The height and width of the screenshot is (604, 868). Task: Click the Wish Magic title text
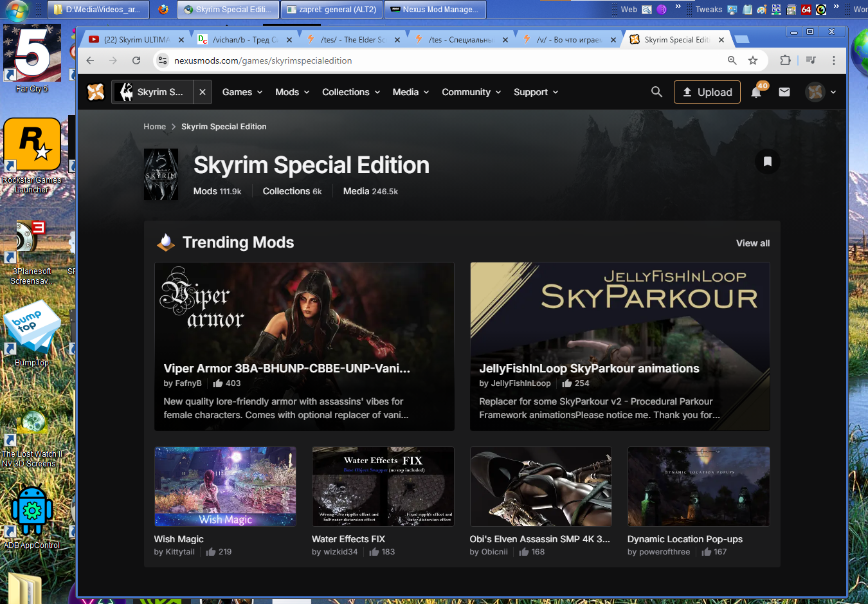(x=179, y=539)
